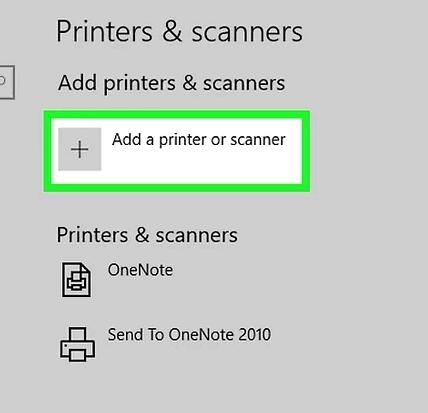Click the large 'Printers & scanners' page title
The width and height of the screenshot is (428, 413).
click(179, 31)
